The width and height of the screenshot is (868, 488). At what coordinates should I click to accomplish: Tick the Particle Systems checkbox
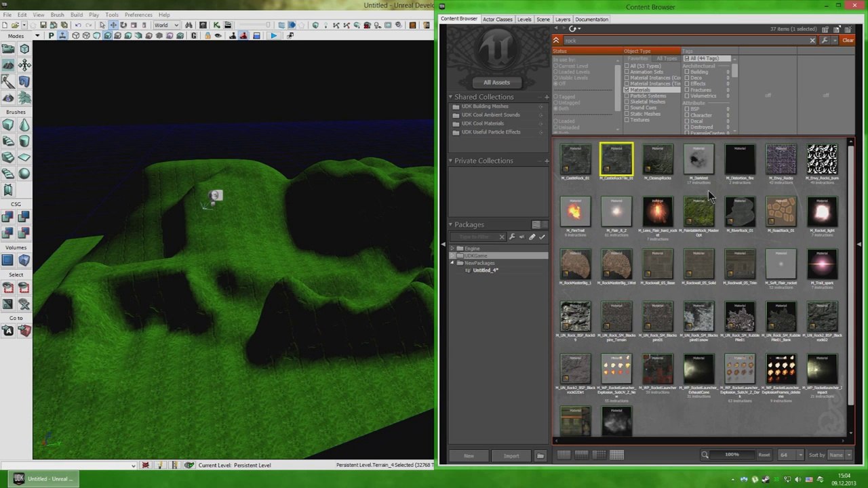point(627,96)
